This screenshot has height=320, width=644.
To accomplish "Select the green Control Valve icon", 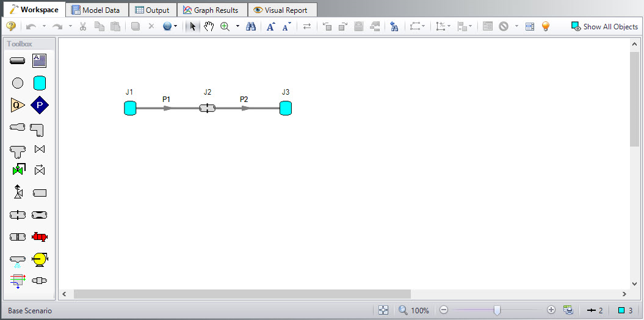I will (x=18, y=170).
